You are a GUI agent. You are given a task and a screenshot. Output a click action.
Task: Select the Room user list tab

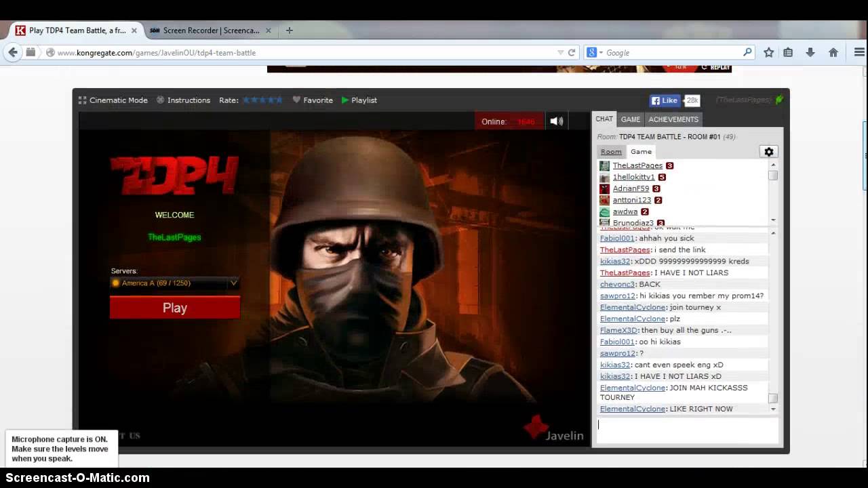(x=611, y=152)
